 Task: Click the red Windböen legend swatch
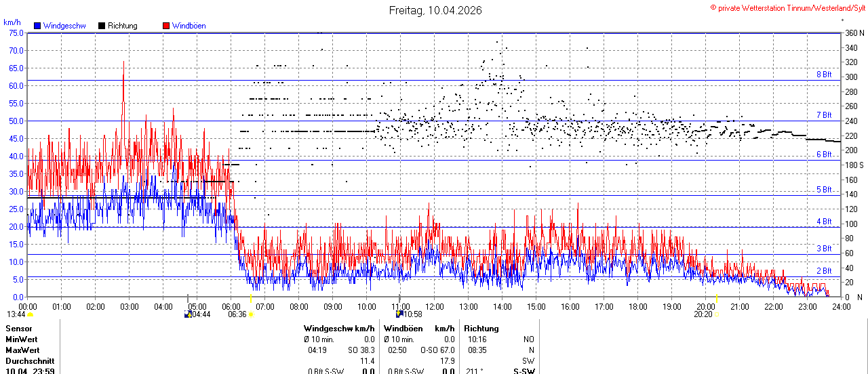166,26
